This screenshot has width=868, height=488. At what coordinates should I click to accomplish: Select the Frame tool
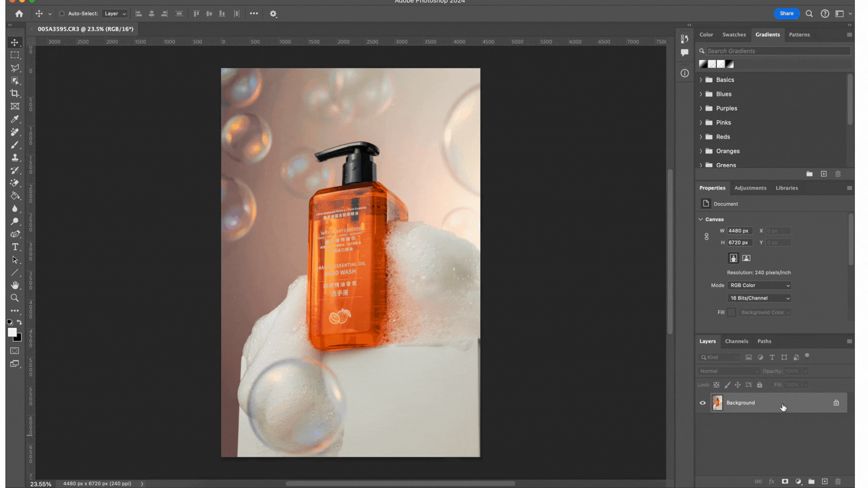(x=15, y=106)
